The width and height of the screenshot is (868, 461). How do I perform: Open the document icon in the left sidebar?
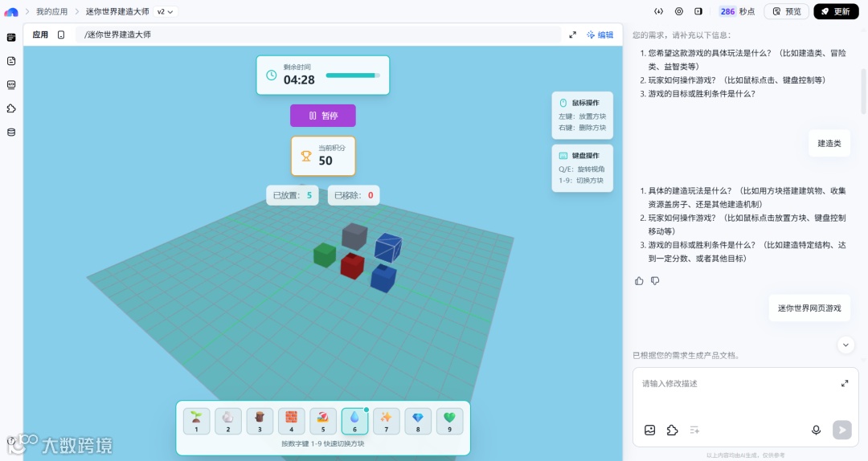[11, 61]
